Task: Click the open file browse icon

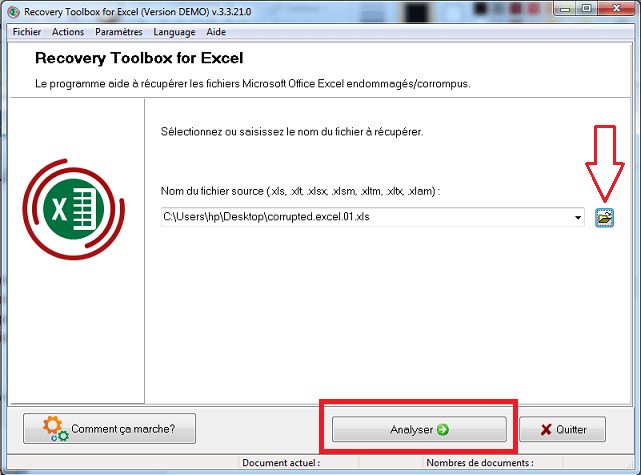Action: [x=604, y=217]
